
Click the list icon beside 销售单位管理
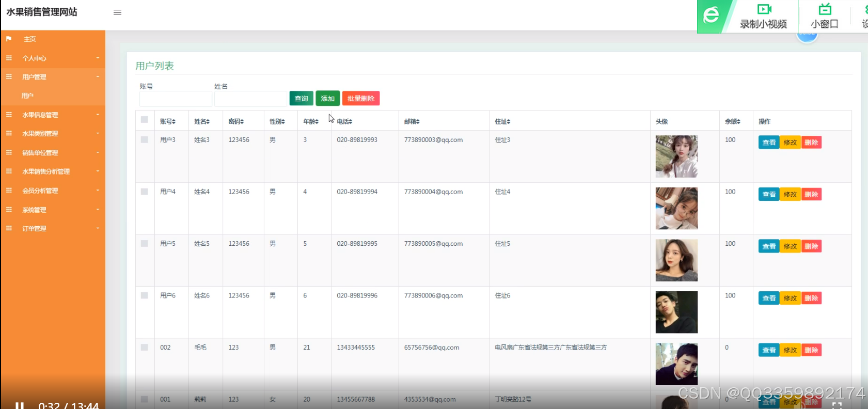tap(9, 152)
